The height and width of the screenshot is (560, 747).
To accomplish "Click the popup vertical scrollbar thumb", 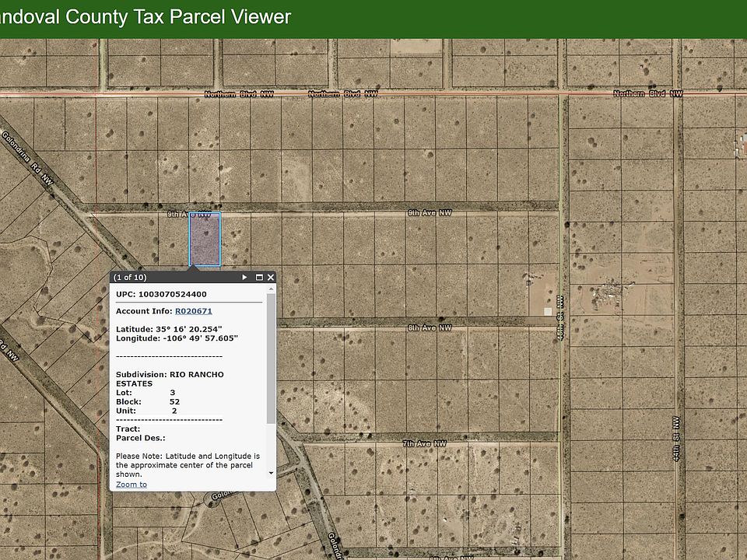I will pyautogui.click(x=271, y=358).
